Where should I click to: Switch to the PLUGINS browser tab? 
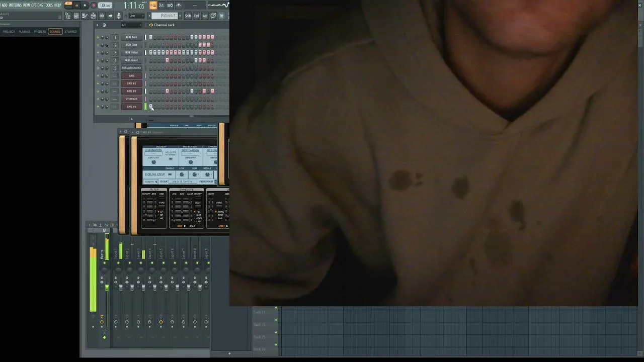click(x=24, y=32)
